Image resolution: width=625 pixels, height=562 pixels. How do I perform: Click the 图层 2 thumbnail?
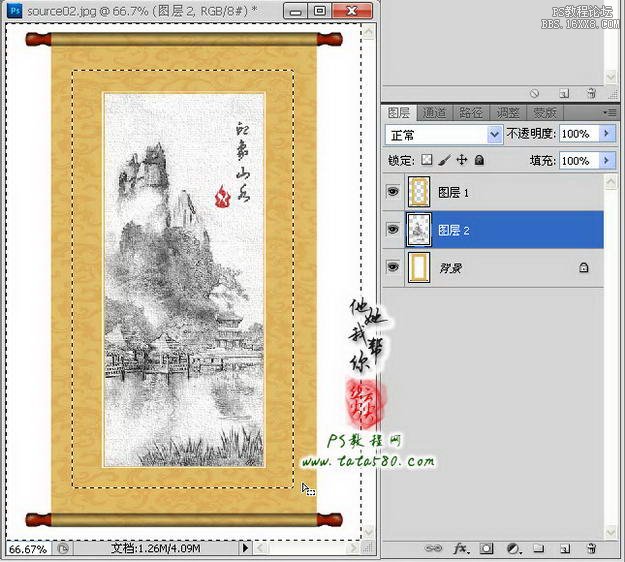pos(419,230)
